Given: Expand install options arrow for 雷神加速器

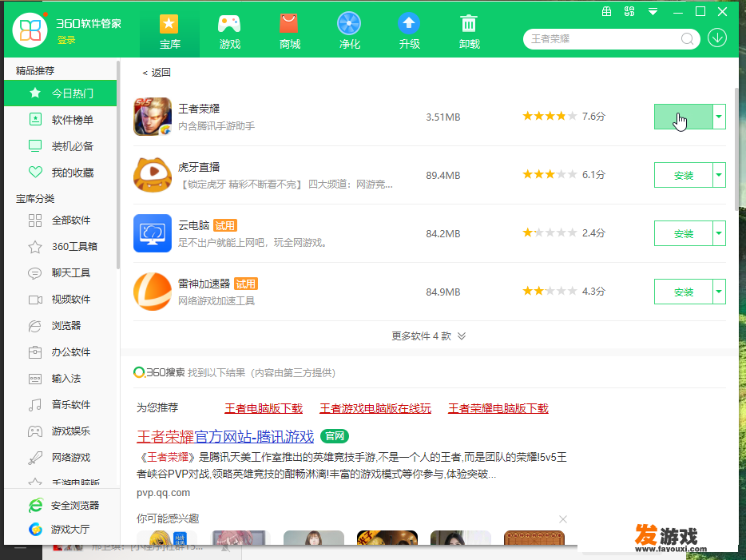Looking at the screenshot, I should pos(720,292).
